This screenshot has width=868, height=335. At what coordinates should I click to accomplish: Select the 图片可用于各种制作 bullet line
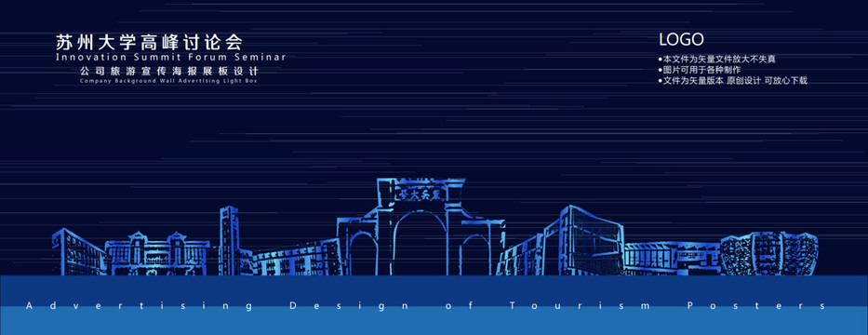point(700,70)
